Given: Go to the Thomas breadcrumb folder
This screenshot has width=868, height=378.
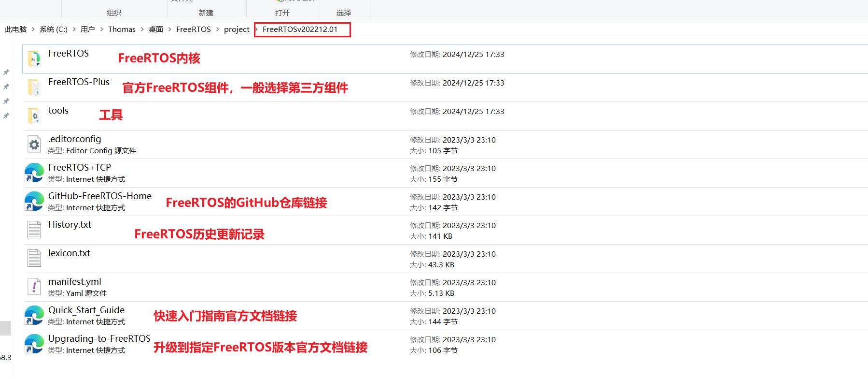Looking at the screenshot, I should click(x=122, y=29).
